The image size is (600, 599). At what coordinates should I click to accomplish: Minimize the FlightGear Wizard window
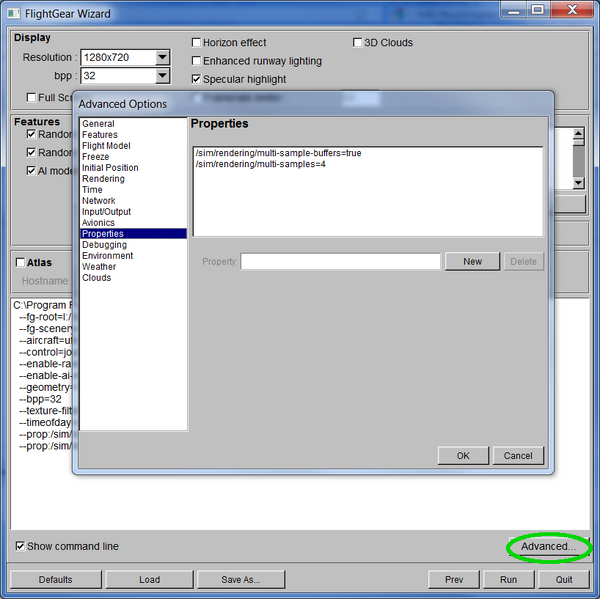[514, 10]
